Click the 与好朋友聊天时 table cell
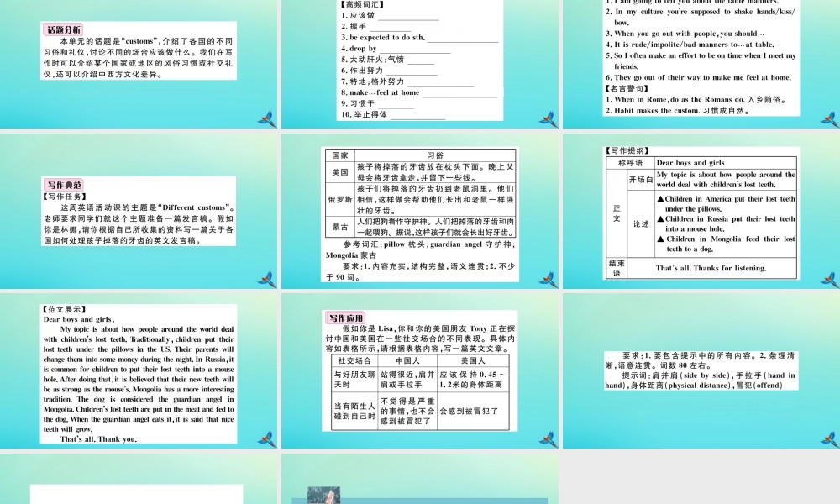The width and height of the screenshot is (840, 504). coord(354,379)
